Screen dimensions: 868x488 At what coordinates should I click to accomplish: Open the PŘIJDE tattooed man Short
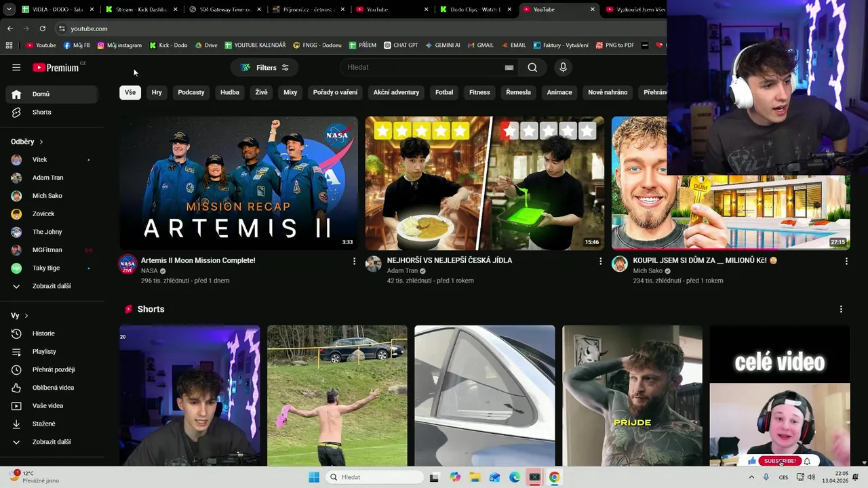point(632,396)
